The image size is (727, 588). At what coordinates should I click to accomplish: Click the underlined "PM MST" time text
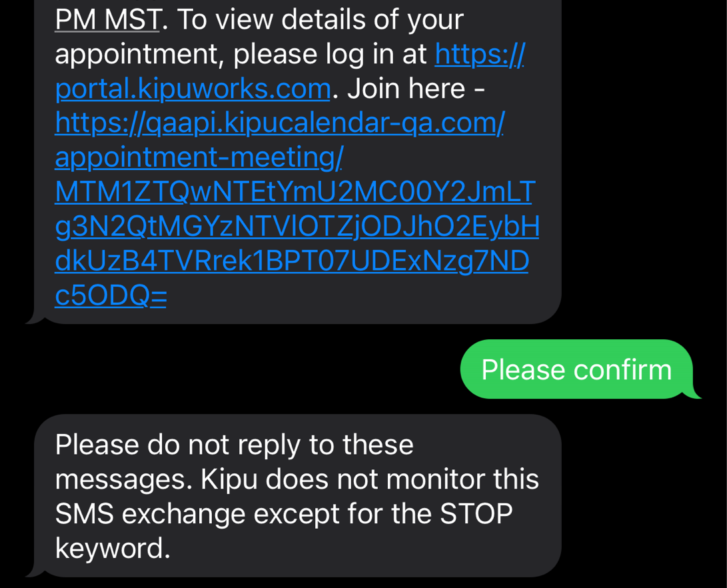click(107, 20)
